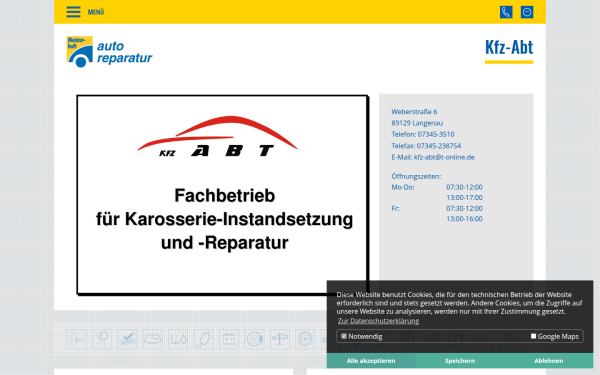Click the tire service icon
600x375 pixels.
pyautogui.click(x=305, y=339)
